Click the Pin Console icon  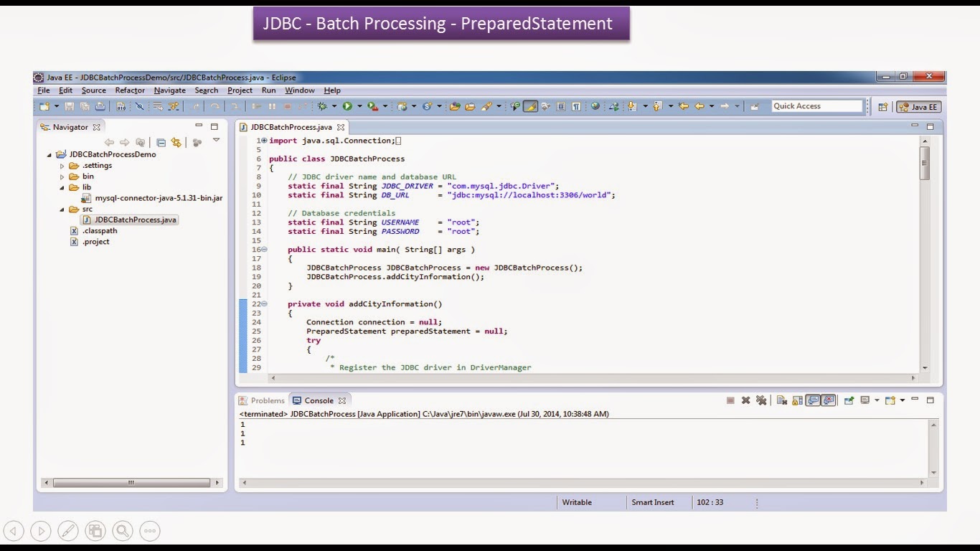pos(849,400)
